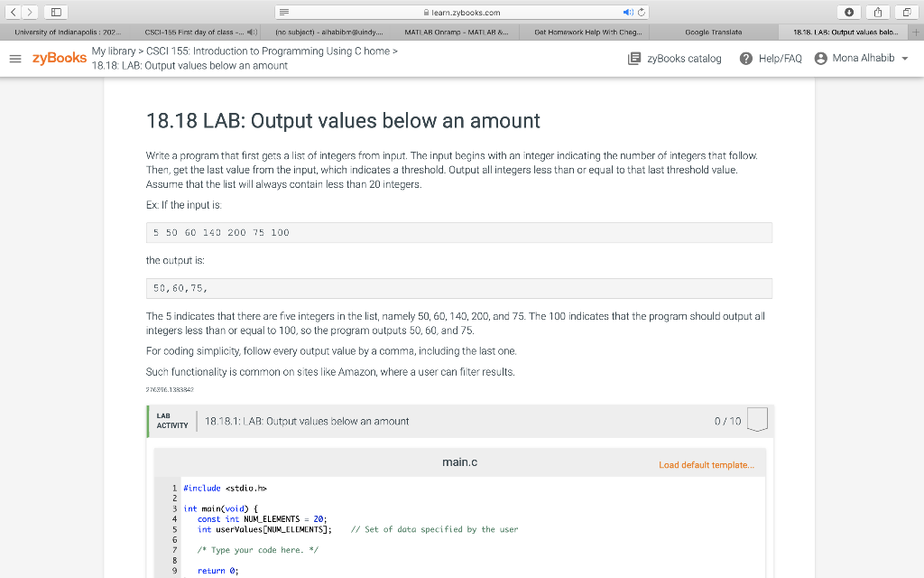Open Safari's tab overview icon
This screenshot has height=578, width=924.
tap(908, 12)
